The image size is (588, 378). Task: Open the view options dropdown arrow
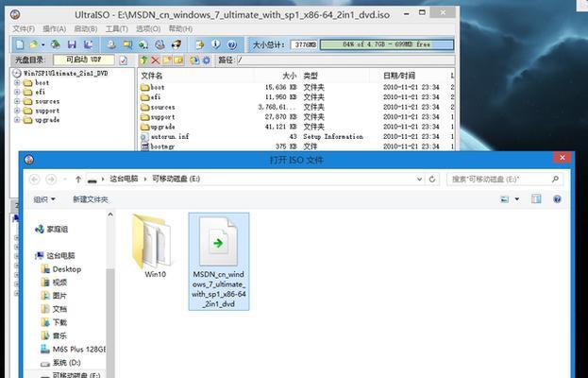[x=517, y=199]
